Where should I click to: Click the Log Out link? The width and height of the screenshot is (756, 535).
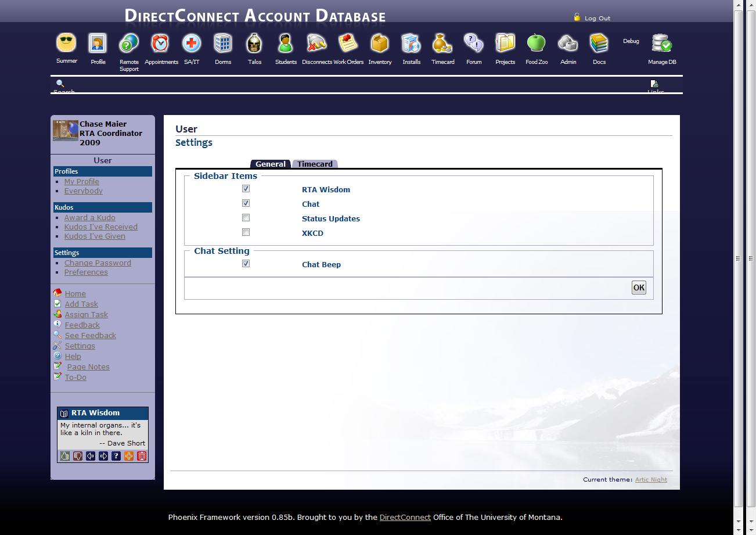coord(597,18)
